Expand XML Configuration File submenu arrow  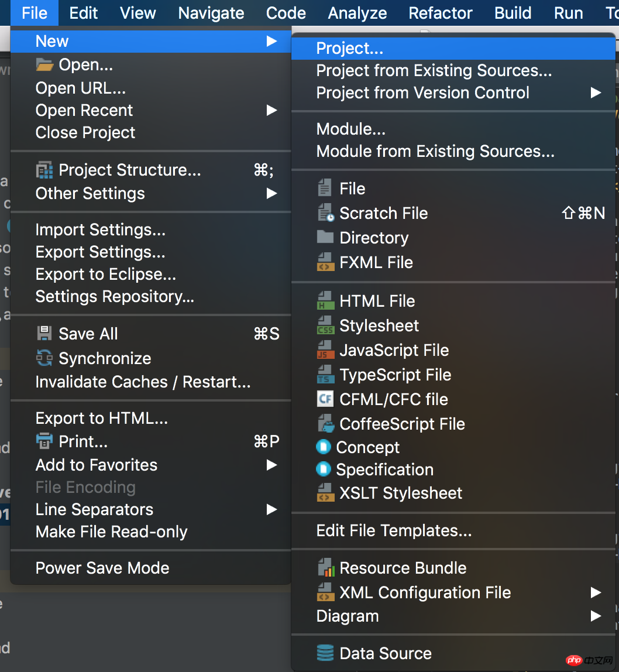(596, 592)
